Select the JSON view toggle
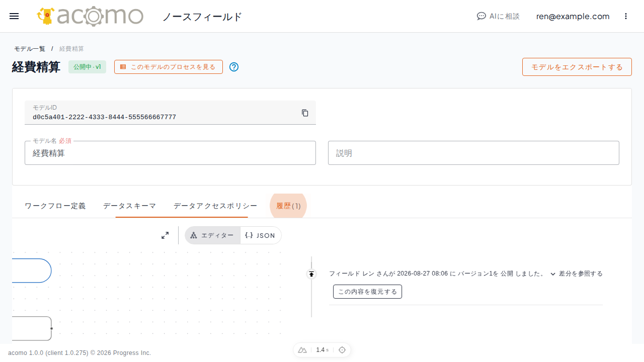This screenshot has width=644, height=362. coord(261,235)
